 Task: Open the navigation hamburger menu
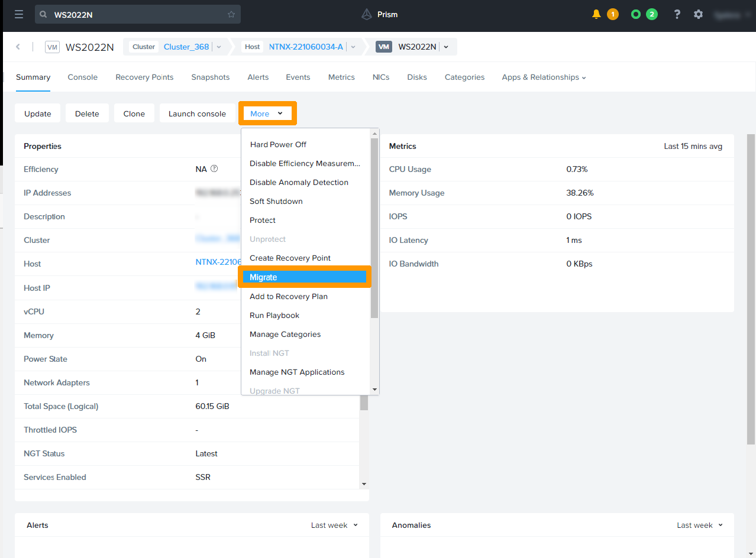click(x=18, y=14)
